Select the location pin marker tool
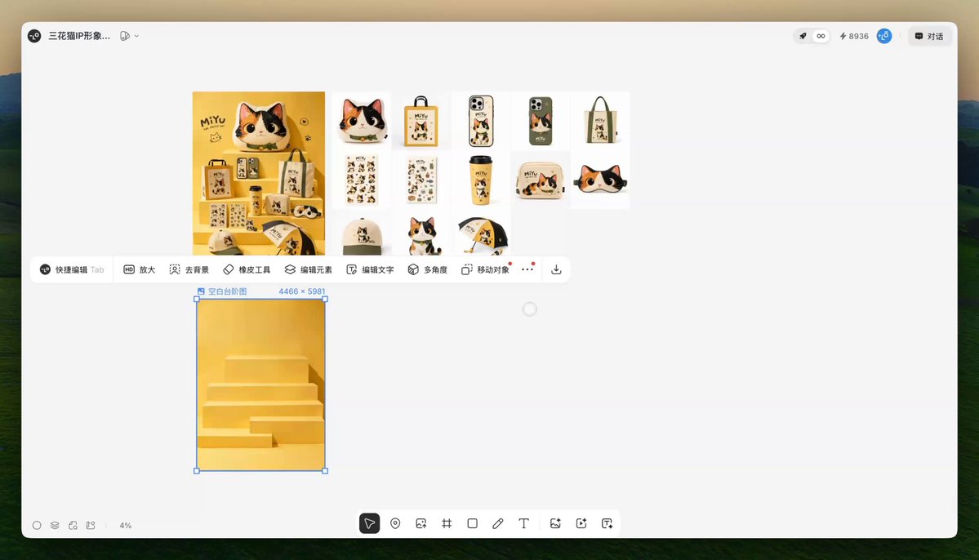The height and width of the screenshot is (560, 979). point(395,523)
